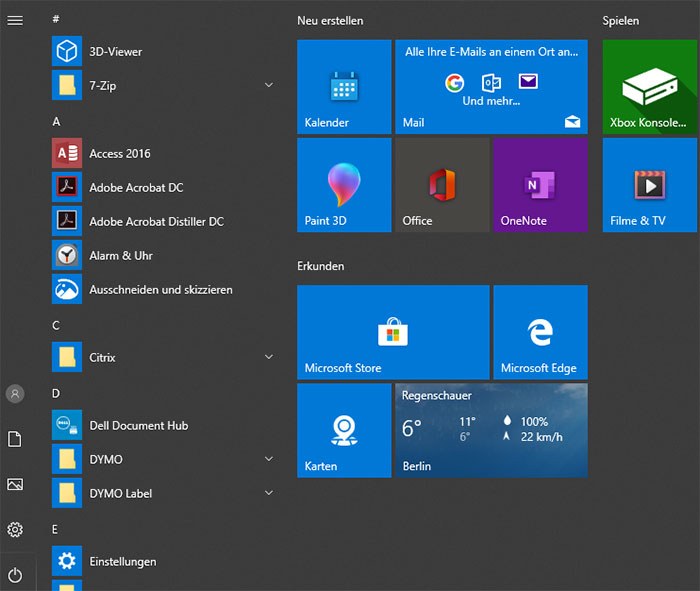Screen dimensions: 700x591
Task: Launch the Microsoft Edge tile
Action: point(541,332)
